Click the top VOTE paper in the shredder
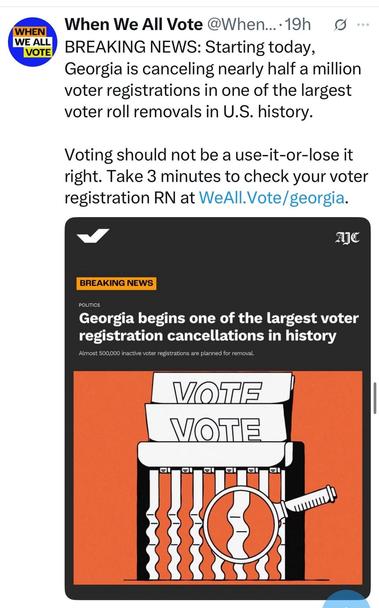Image resolution: width=379 pixels, height=608 pixels. pyautogui.click(x=222, y=388)
